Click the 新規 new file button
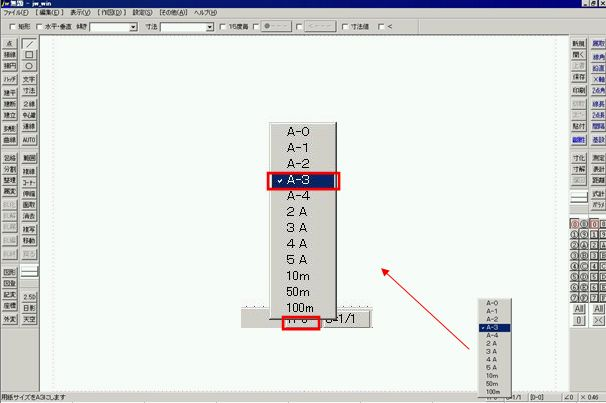606x403 pixels. pos(578,45)
